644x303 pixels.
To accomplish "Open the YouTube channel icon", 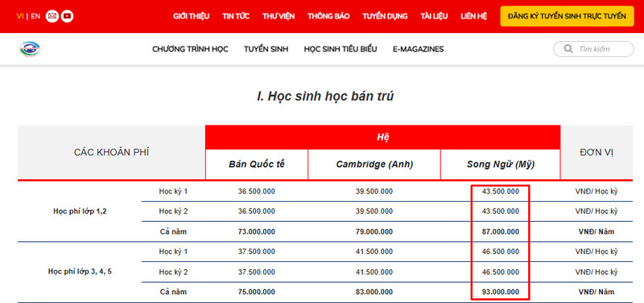I will tap(68, 16).
